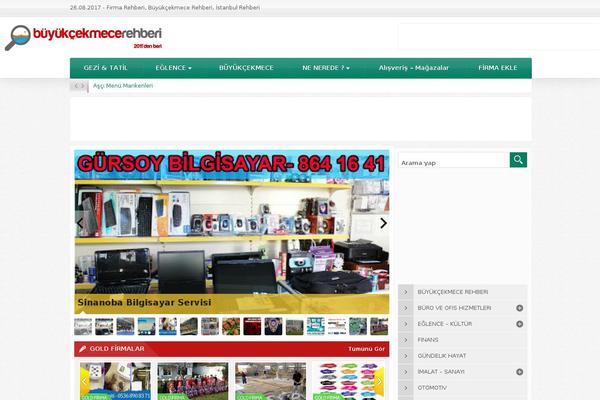
Task: Click the büyükçekmecerehberi site logo
Action: click(83, 38)
